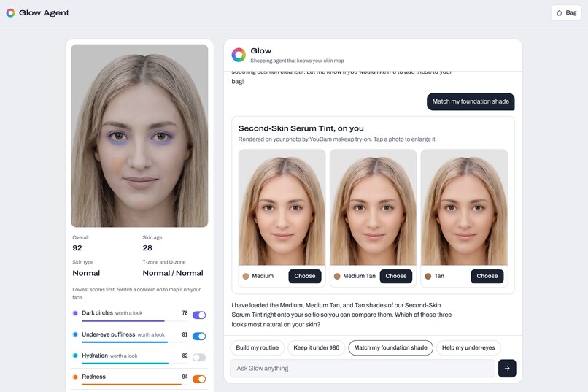Click the teal Hydration dot
Viewport: 588px width, 392px height.
point(75,356)
